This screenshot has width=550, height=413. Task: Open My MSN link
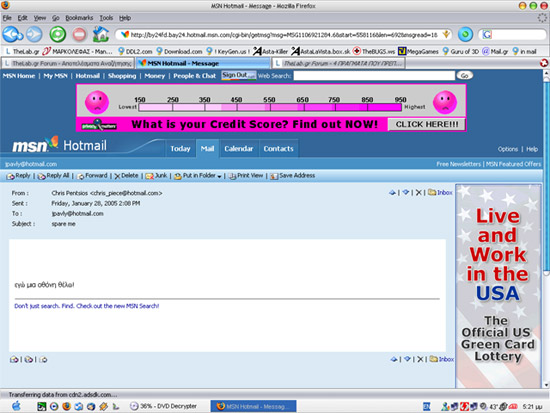[55, 76]
